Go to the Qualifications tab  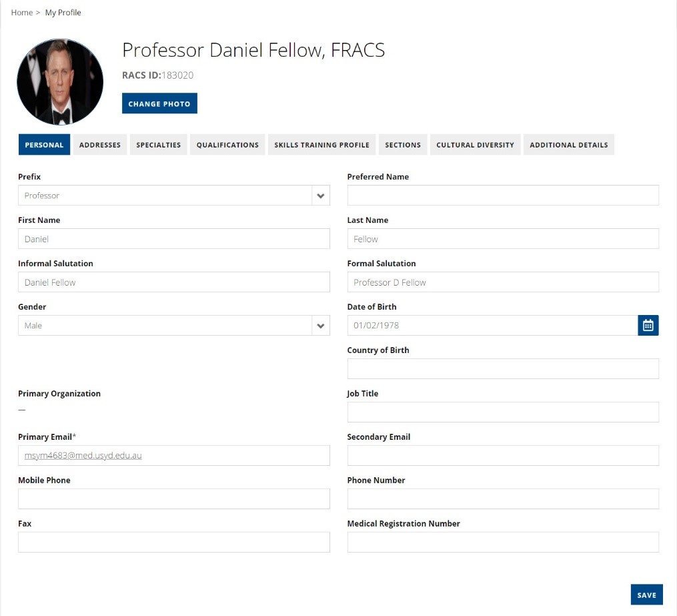pos(227,145)
